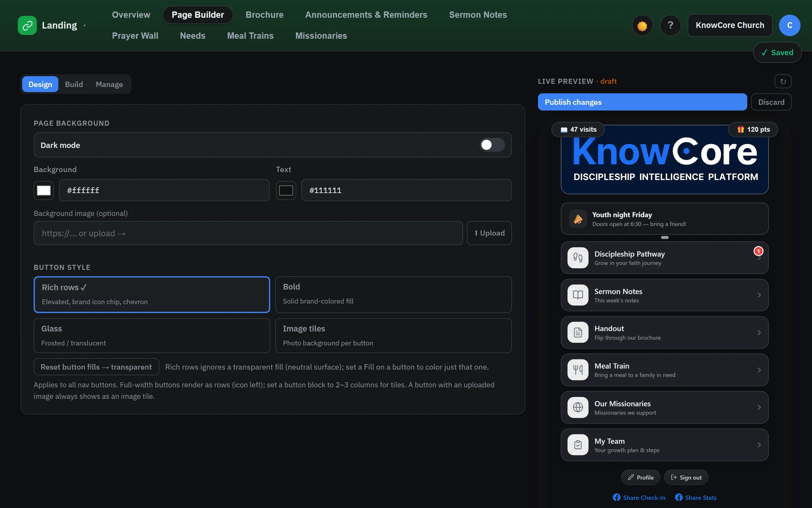Click the fork and knife Meal Train icon

point(578,370)
